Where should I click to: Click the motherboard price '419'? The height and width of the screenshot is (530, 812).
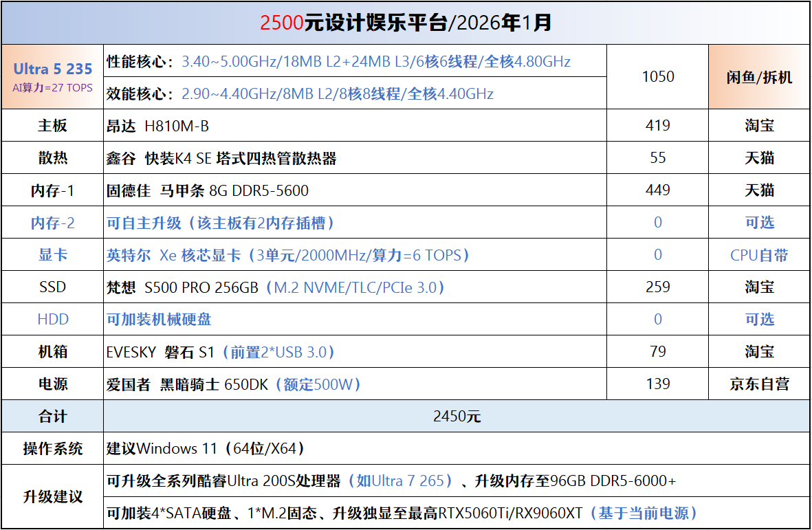point(658,125)
